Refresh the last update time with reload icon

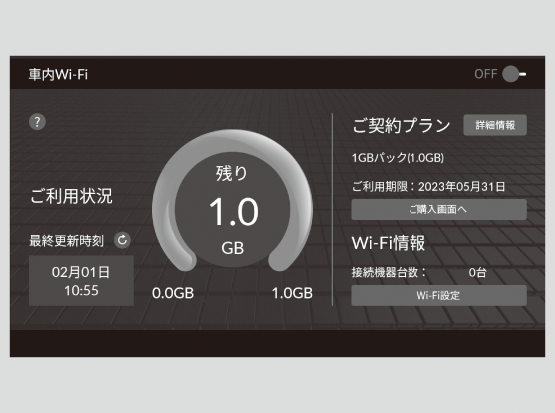122,240
